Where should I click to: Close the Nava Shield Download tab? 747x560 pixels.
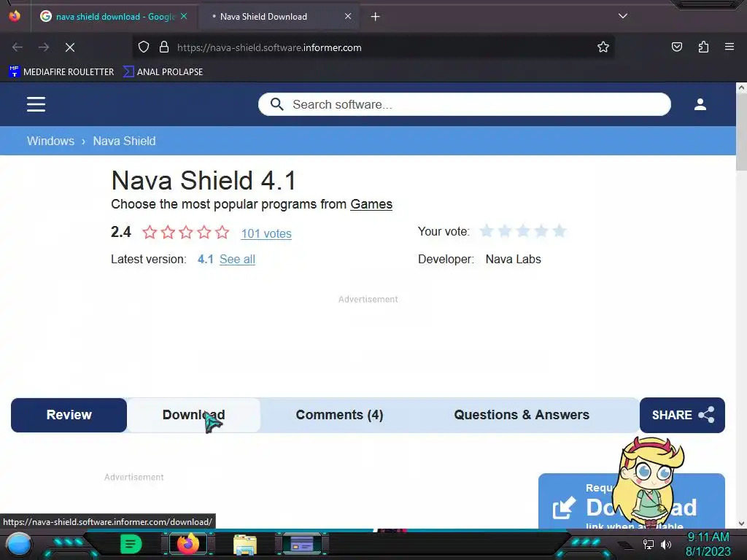click(348, 16)
